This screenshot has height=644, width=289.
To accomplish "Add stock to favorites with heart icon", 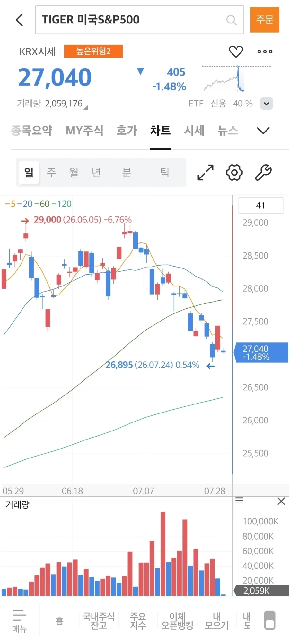I will coord(236,51).
